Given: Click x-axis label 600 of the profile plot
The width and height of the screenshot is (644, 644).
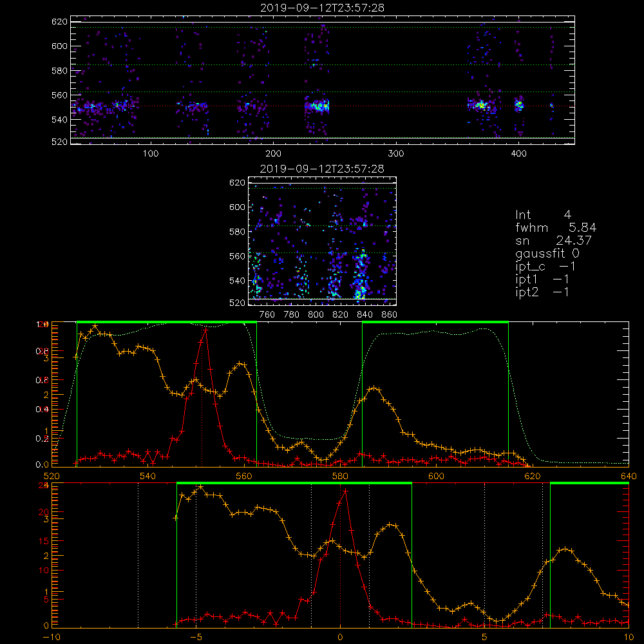Looking at the screenshot, I should pyautogui.click(x=436, y=477).
